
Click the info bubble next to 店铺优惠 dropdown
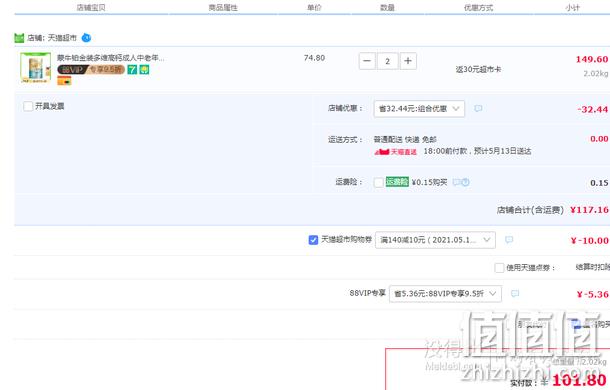pos(478,109)
